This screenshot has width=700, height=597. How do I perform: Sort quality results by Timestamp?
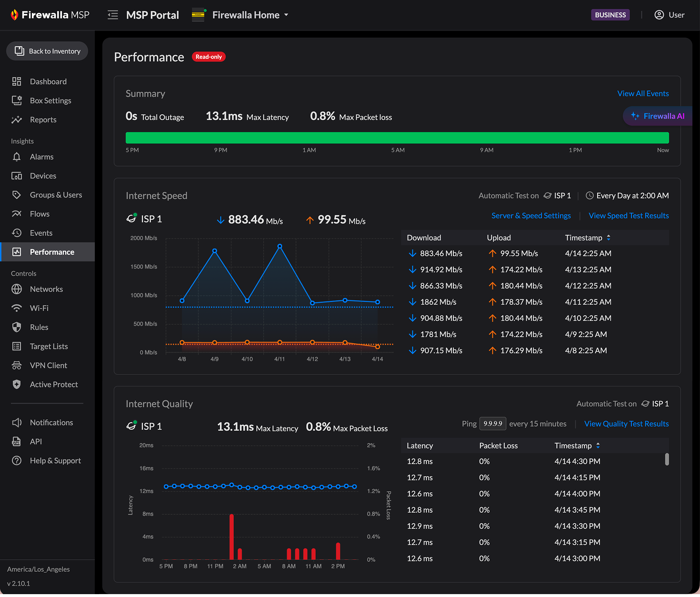598,446
